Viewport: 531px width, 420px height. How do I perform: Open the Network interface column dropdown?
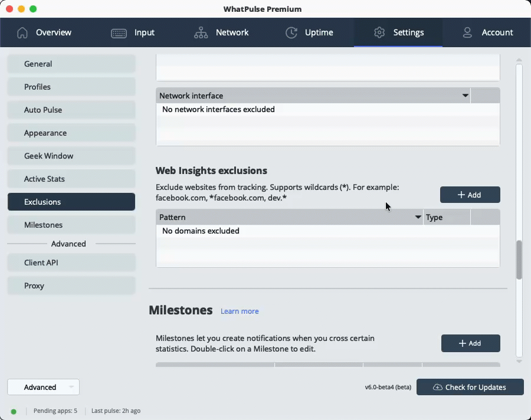tap(466, 95)
